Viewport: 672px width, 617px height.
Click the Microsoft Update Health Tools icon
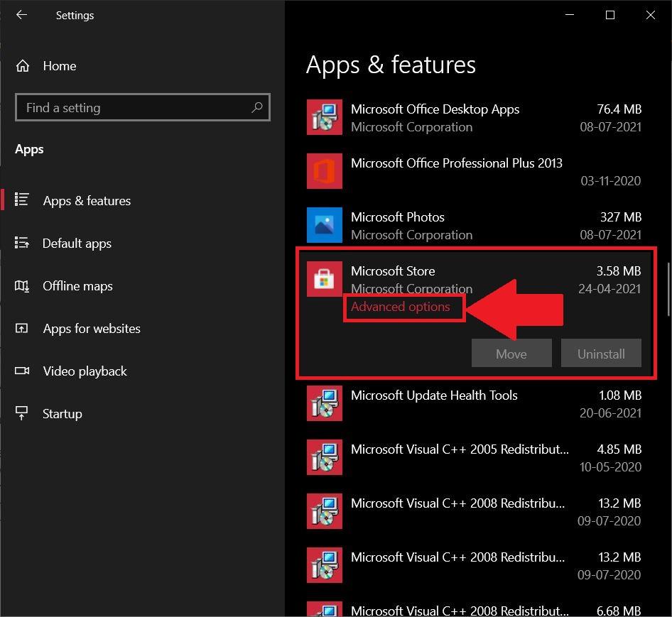click(324, 403)
